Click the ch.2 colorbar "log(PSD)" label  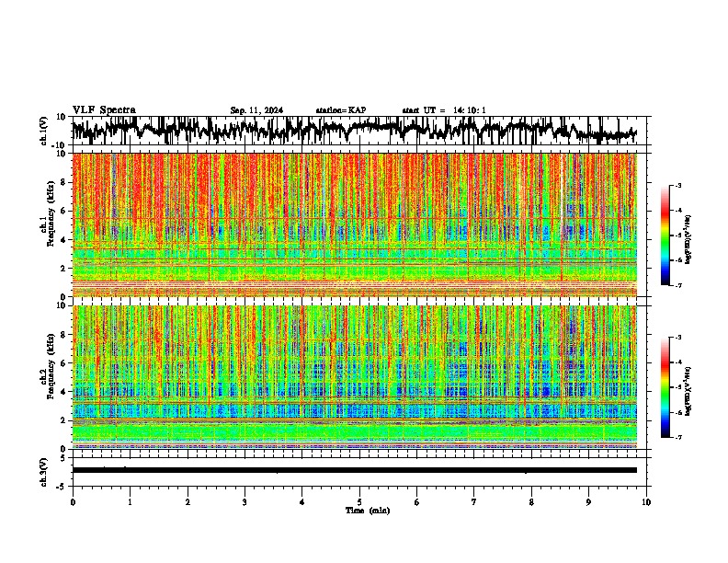click(688, 392)
